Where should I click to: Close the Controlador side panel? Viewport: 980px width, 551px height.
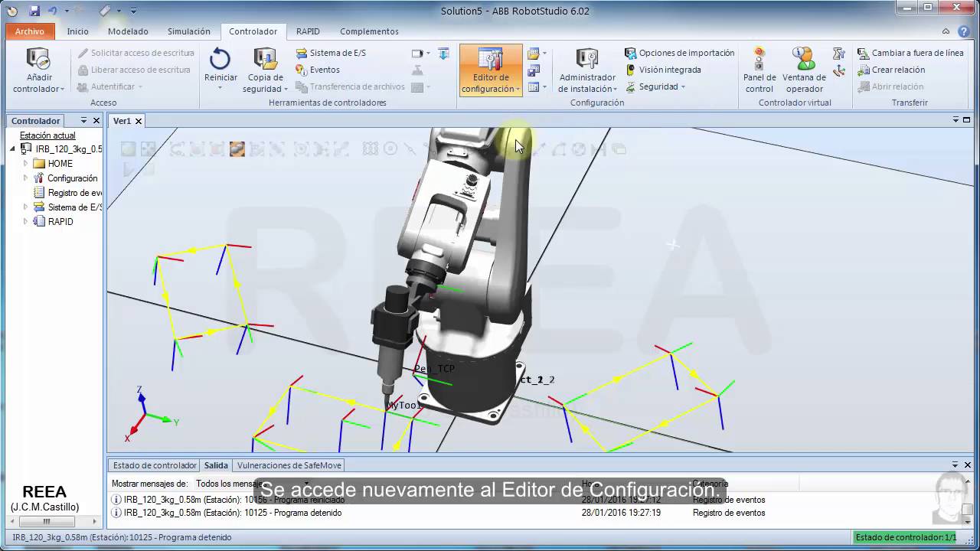coord(96,121)
